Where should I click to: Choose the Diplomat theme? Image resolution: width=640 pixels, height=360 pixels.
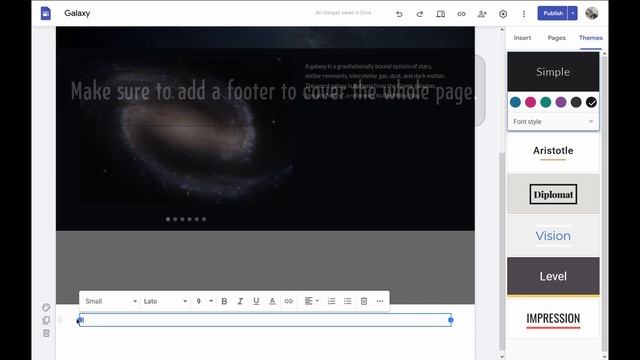553,194
